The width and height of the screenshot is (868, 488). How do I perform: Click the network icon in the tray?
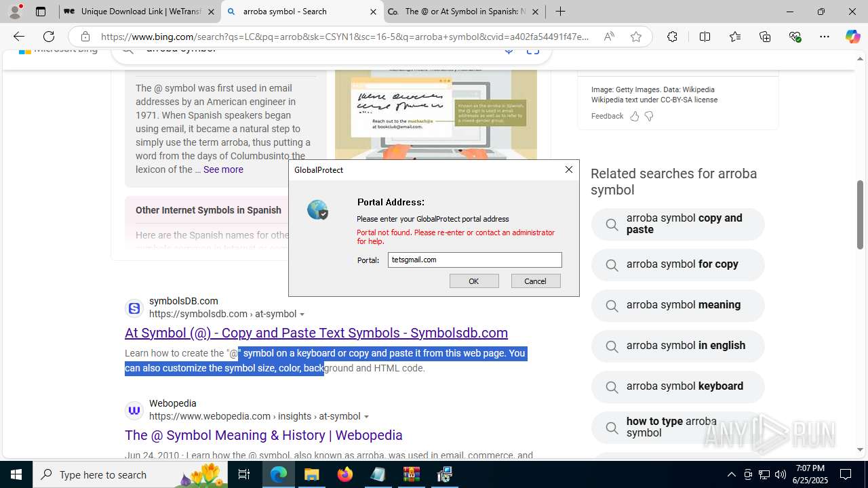pyautogui.click(x=764, y=474)
